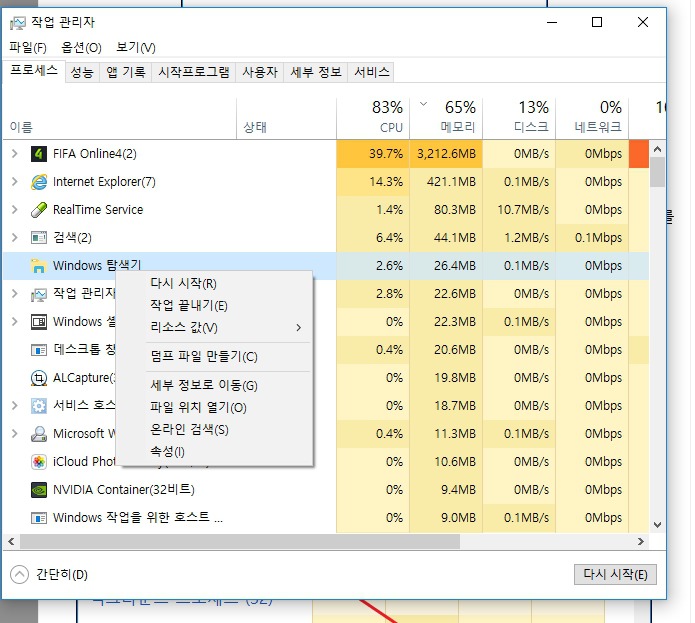Collapse view with 간단히 arrow icon

[20, 575]
